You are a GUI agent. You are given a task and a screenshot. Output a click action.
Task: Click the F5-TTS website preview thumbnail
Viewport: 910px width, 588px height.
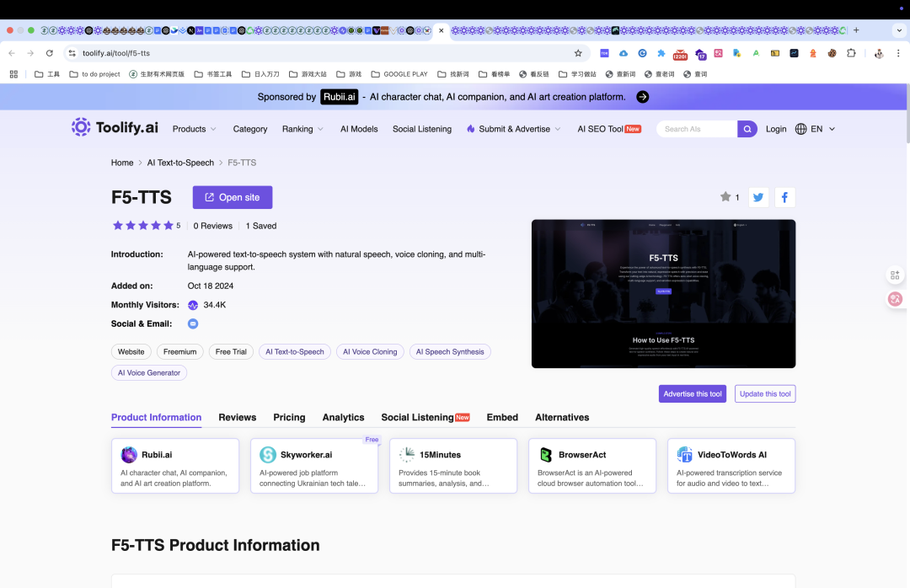pyautogui.click(x=663, y=294)
